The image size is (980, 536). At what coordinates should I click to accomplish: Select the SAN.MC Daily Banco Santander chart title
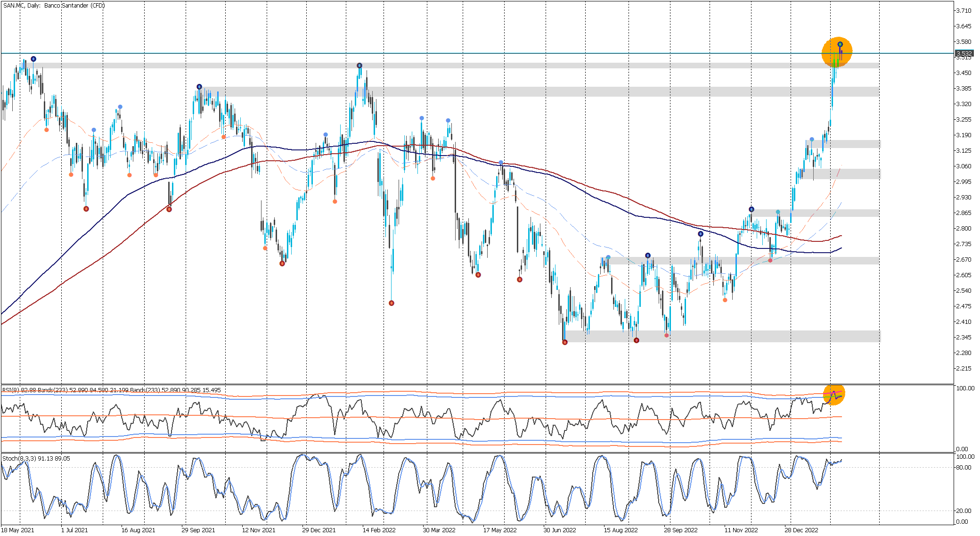(54, 6)
